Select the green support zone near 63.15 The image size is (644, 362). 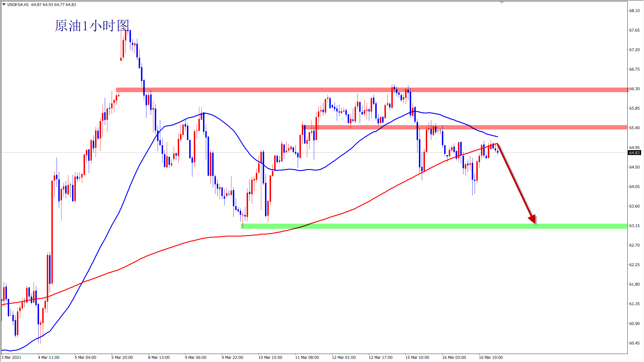pos(431,226)
